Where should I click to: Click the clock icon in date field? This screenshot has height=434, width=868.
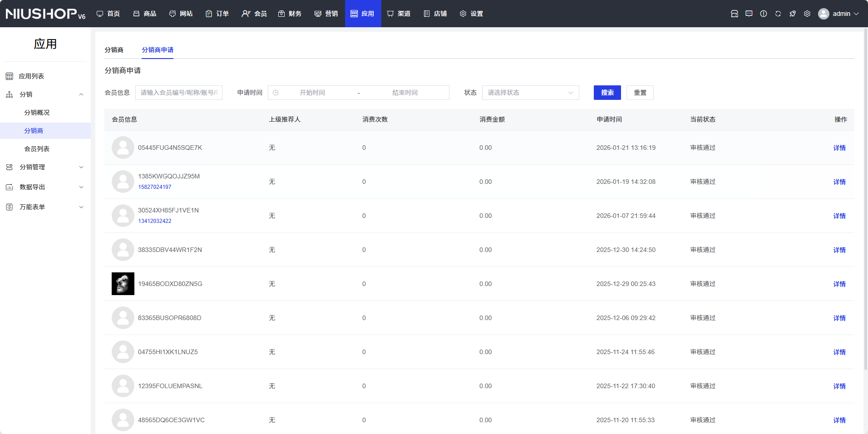(x=276, y=93)
